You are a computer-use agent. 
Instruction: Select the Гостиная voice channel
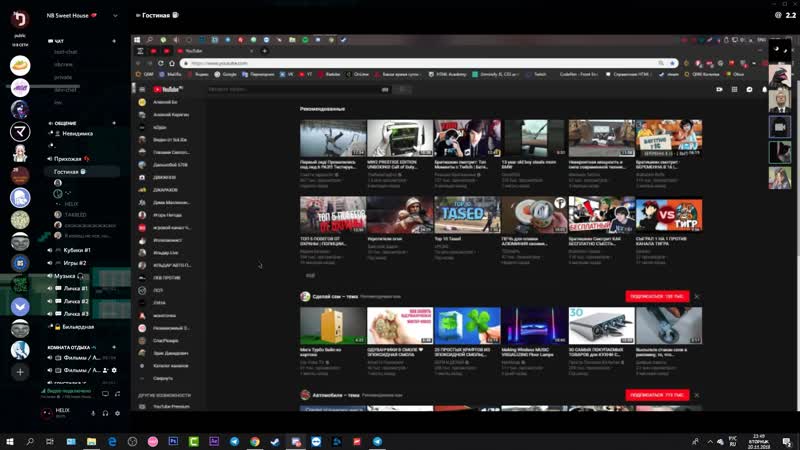pos(83,172)
